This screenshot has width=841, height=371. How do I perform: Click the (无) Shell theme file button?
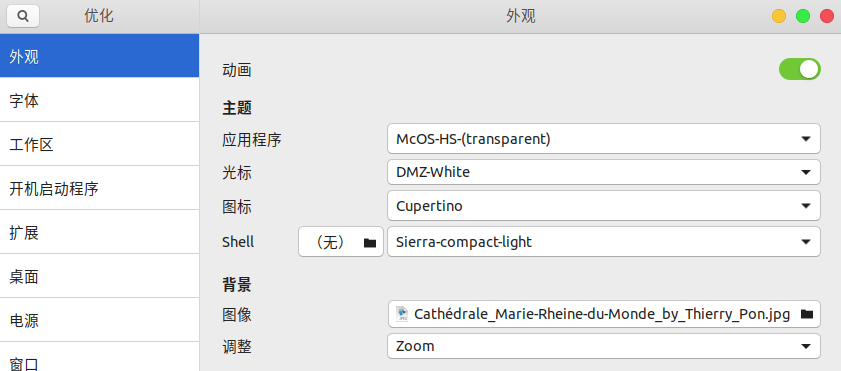coord(341,242)
